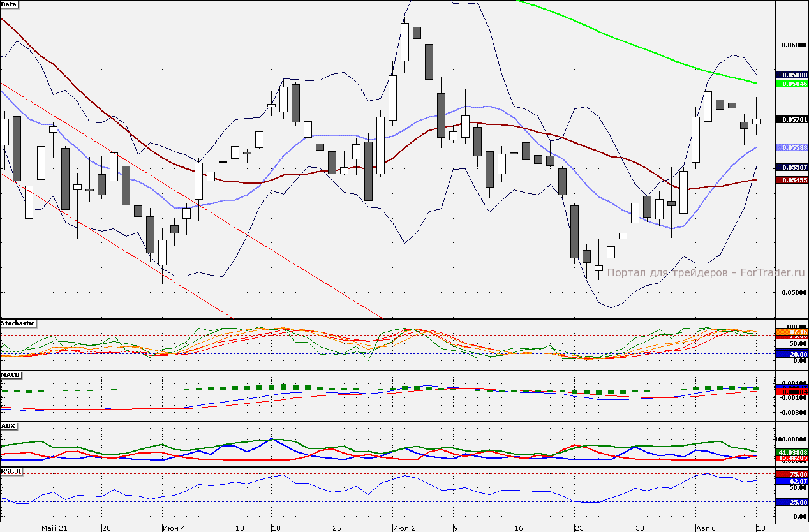This screenshot has height=532, width=809.
Task: Click the "Авг 6" date label
Action: (707, 528)
